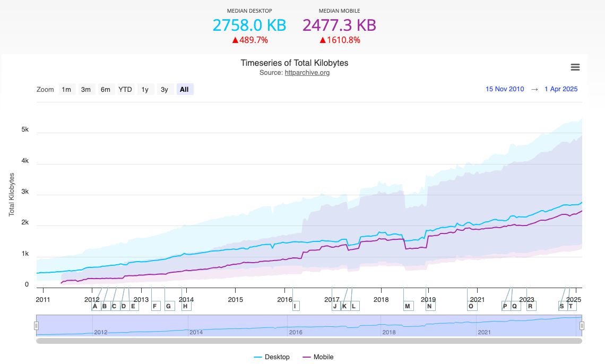Select the 3y zoom range
The width and height of the screenshot is (605, 364).
click(165, 89)
